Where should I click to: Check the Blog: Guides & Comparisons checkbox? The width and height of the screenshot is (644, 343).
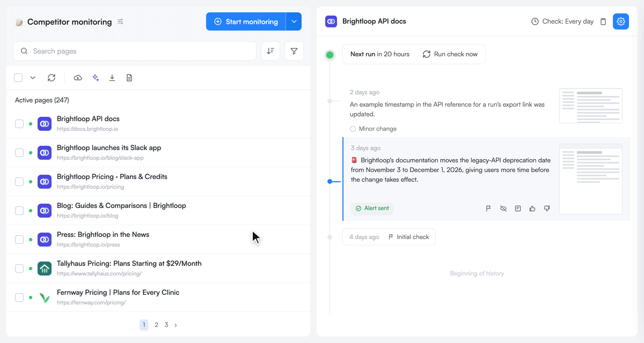(19, 211)
